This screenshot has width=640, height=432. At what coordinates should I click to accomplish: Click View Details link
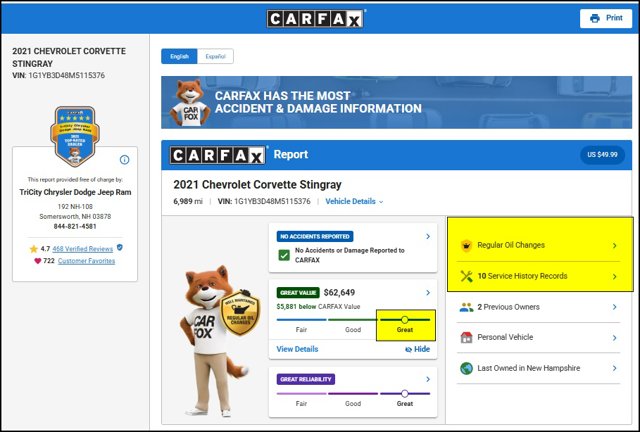tap(297, 349)
